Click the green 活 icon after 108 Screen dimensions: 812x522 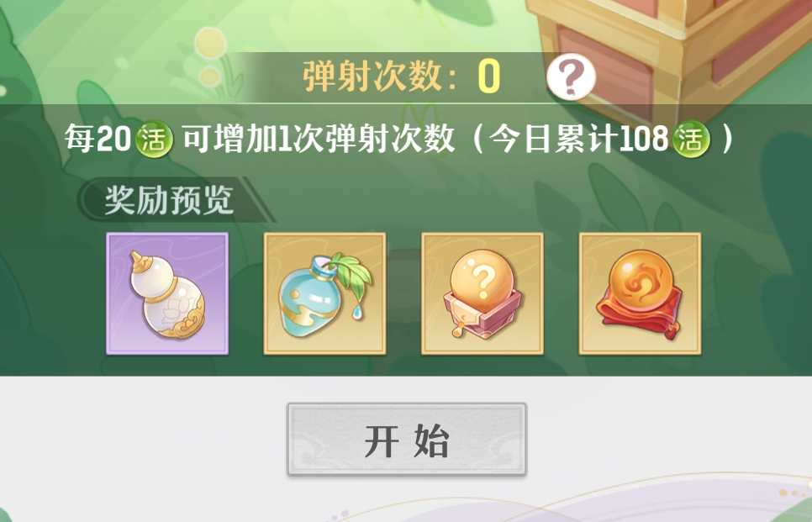[691, 140]
